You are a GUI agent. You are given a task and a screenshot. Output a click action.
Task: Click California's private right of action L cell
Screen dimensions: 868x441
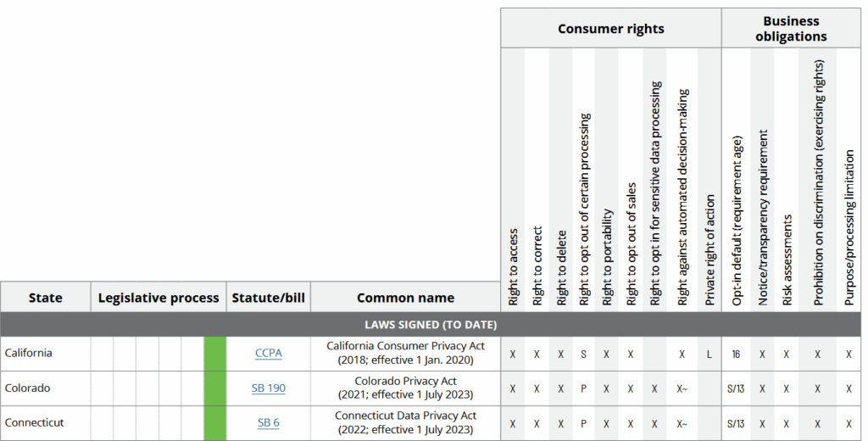click(709, 354)
